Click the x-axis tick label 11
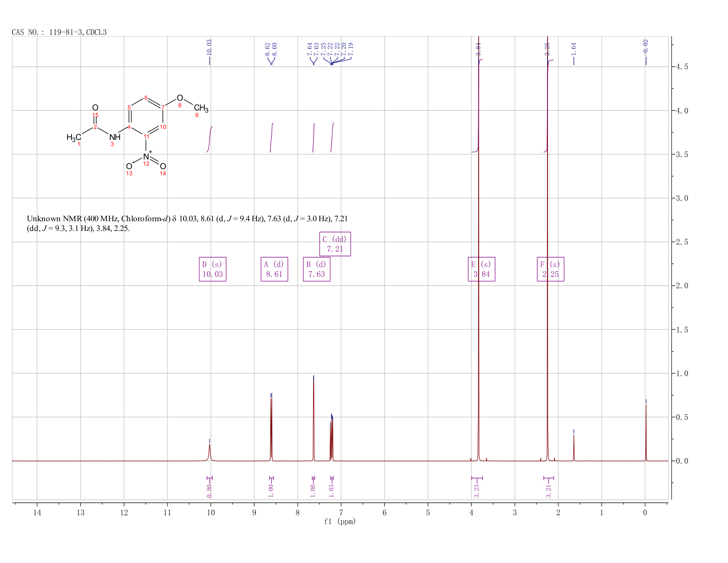728x563 pixels. [x=167, y=513]
